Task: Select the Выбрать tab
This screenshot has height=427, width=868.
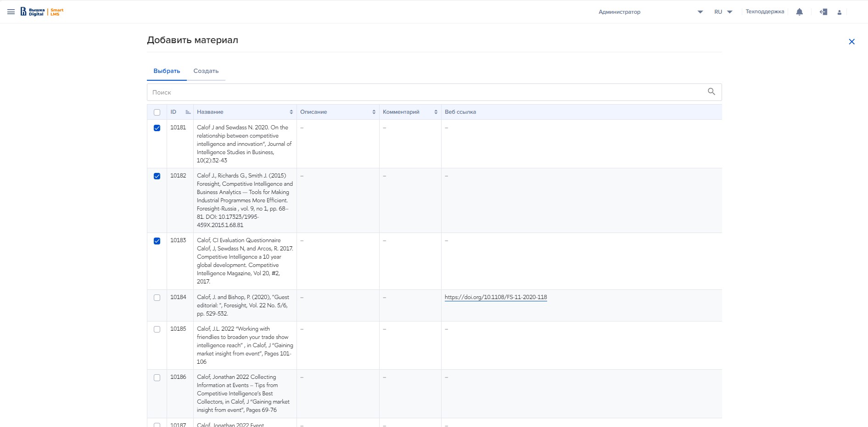Action: [167, 71]
